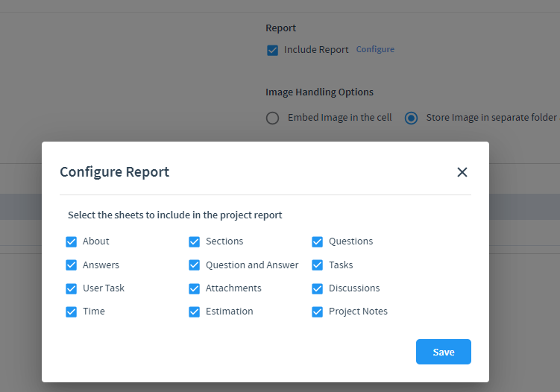Uncheck the Answers checkbox
The width and height of the screenshot is (560, 392).
[x=72, y=265]
